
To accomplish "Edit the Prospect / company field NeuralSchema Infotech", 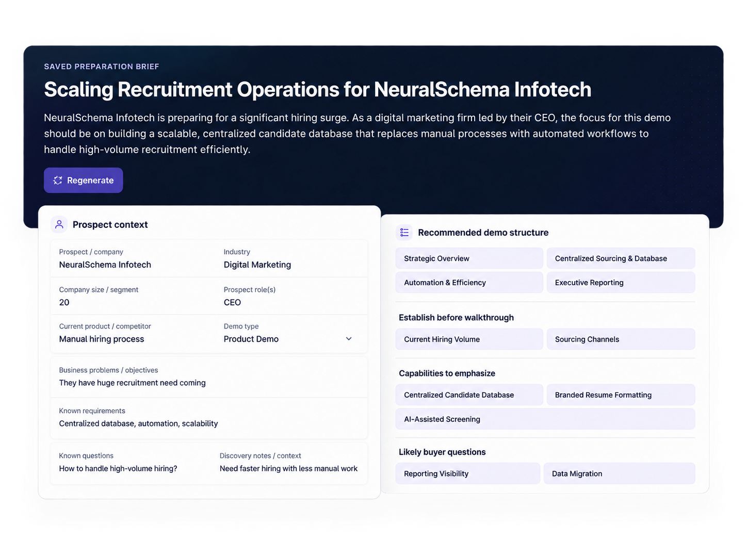I will 105,265.
